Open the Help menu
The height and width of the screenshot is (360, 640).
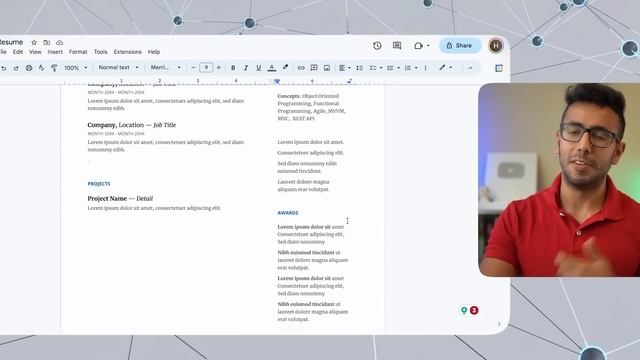click(153, 52)
